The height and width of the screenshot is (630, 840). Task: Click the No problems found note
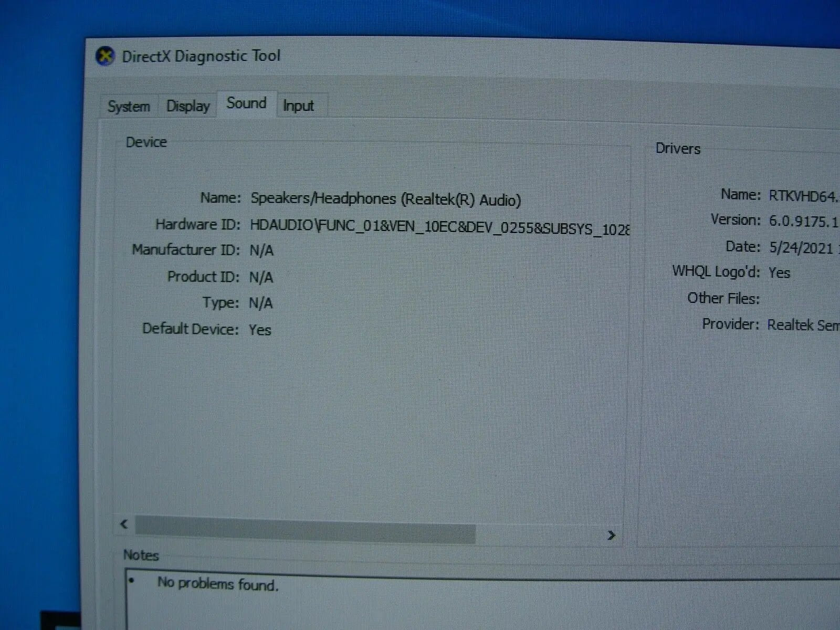coord(218,583)
